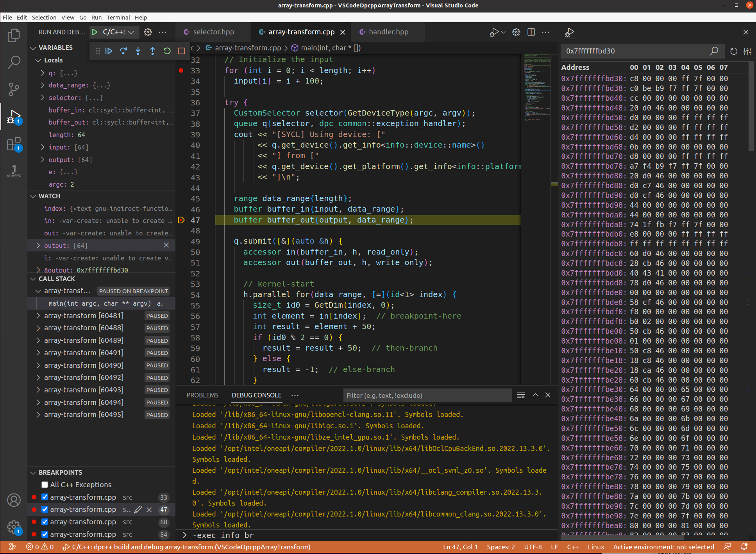Step Over in the debug toolbar
The image size is (756, 554).
[x=123, y=51]
